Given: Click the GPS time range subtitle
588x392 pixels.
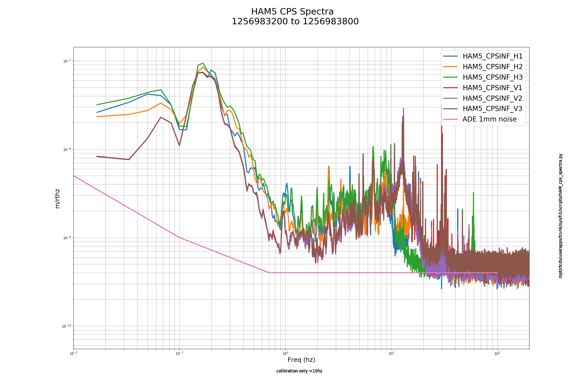Looking at the screenshot, I should point(295,22).
